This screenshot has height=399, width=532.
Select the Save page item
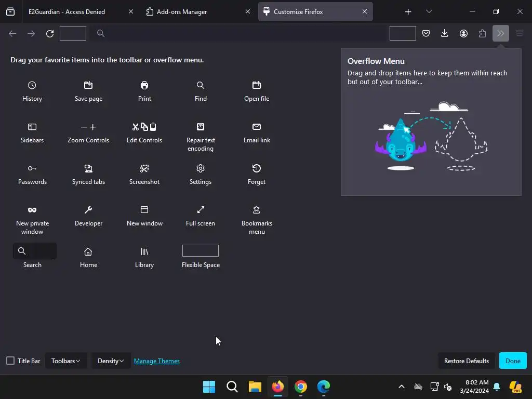88,91
